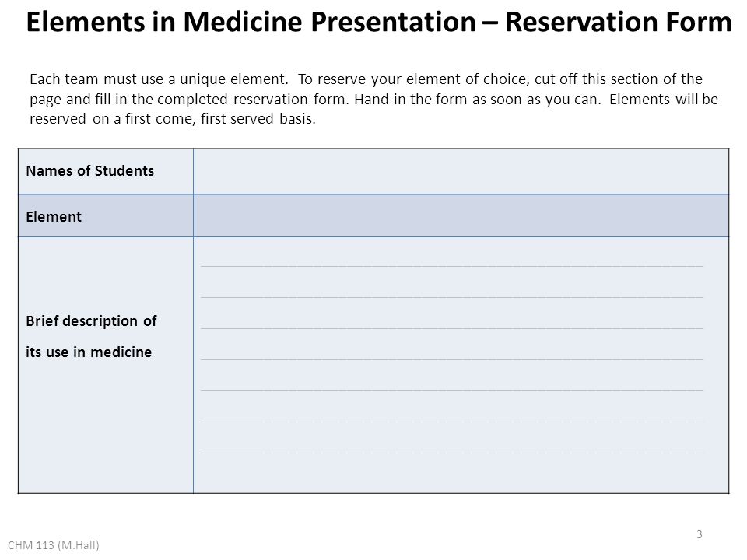Click the empty Names of Students field
The image size is (747, 560).
point(461,171)
